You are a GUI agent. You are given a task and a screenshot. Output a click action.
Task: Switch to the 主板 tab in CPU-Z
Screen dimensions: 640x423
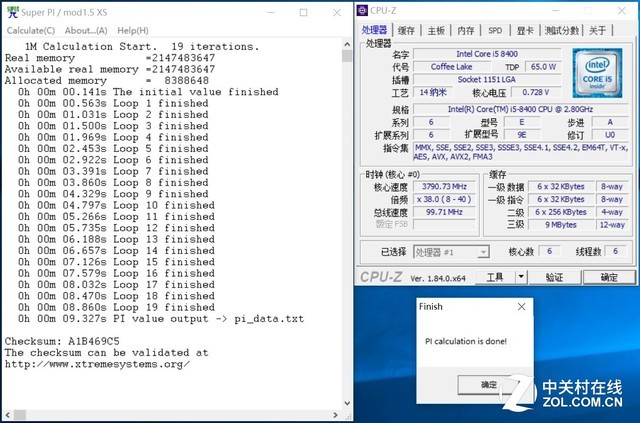[436, 30]
